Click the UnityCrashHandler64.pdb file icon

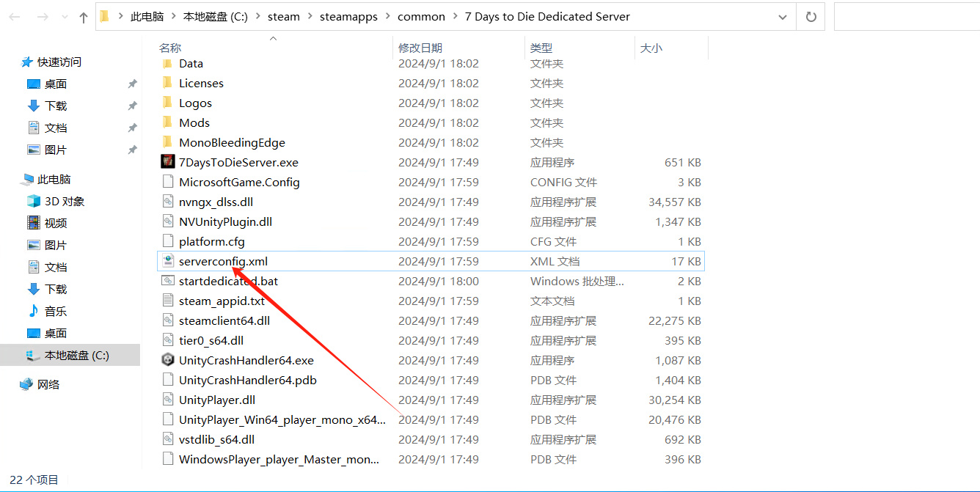click(168, 380)
